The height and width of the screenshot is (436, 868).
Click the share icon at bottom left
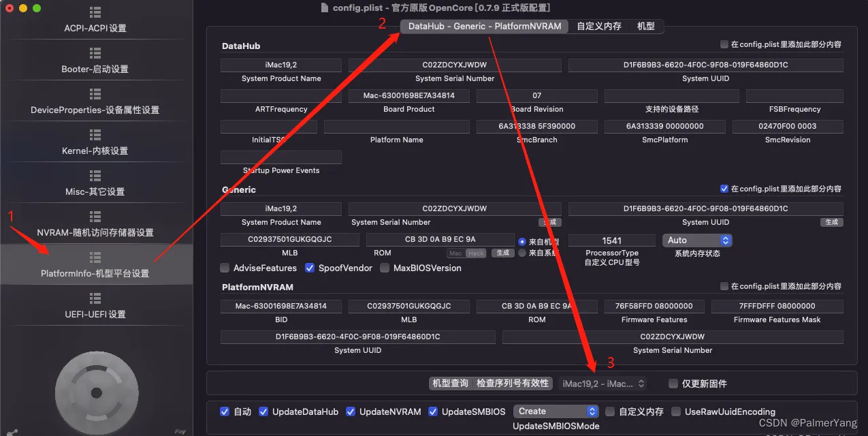tap(12, 431)
